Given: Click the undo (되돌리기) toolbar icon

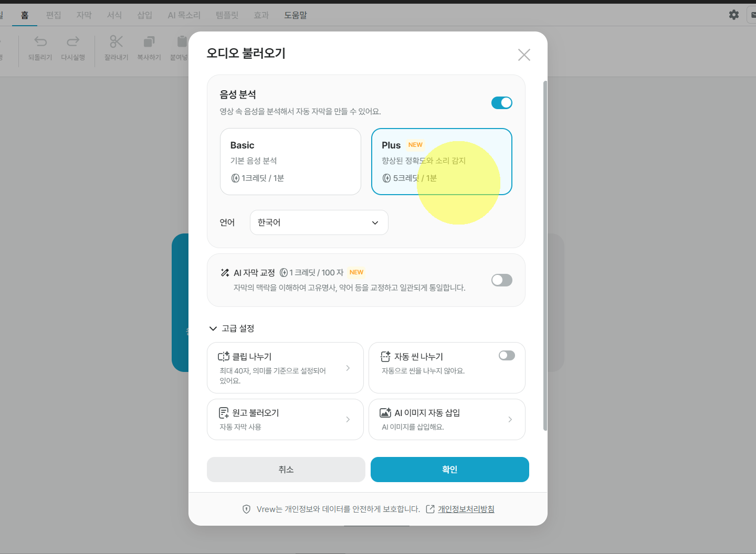Looking at the screenshot, I should [x=40, y=41].
